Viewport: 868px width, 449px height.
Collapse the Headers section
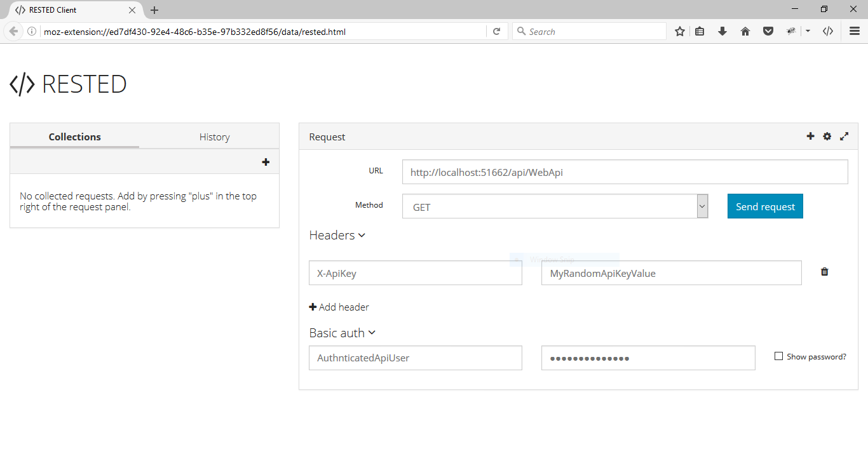(x=337, y=235)
